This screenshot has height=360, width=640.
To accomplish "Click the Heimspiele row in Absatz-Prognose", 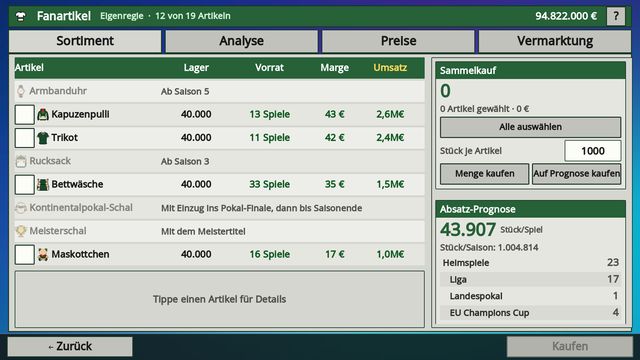I will point(530,263).
